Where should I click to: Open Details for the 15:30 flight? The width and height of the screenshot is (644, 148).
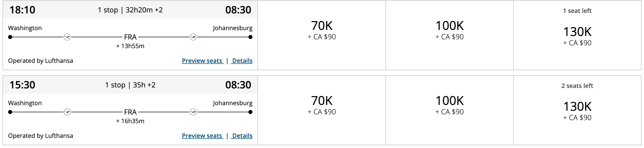coord(242,136)
